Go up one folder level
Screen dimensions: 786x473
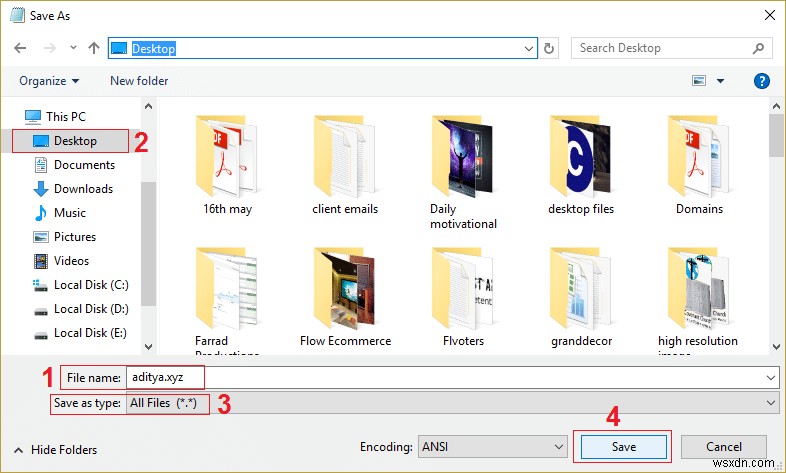(x=94, y=48)
